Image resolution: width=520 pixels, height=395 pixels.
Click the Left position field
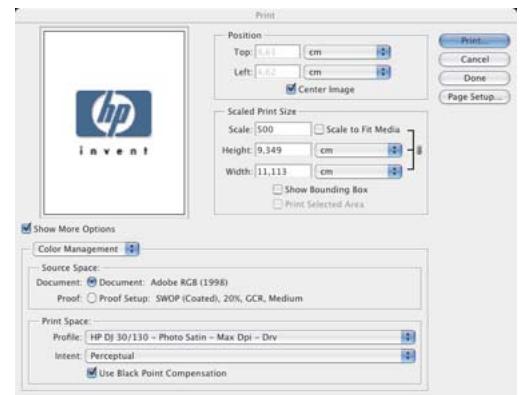coord(277,72)
